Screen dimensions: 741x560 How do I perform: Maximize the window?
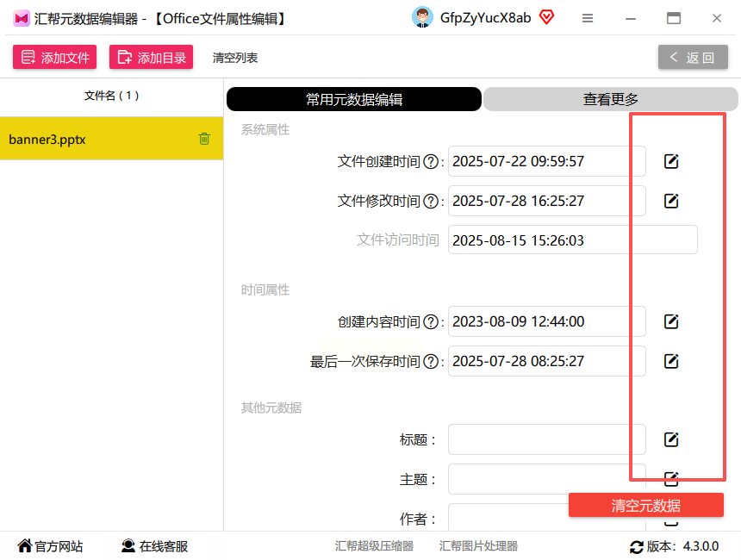coord(674,18)
